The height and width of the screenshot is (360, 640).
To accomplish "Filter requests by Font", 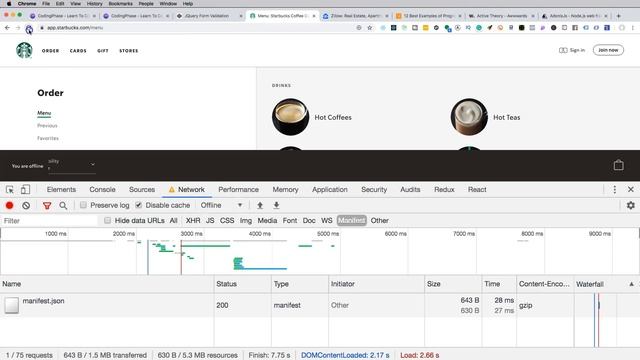I will pos(290,220).
